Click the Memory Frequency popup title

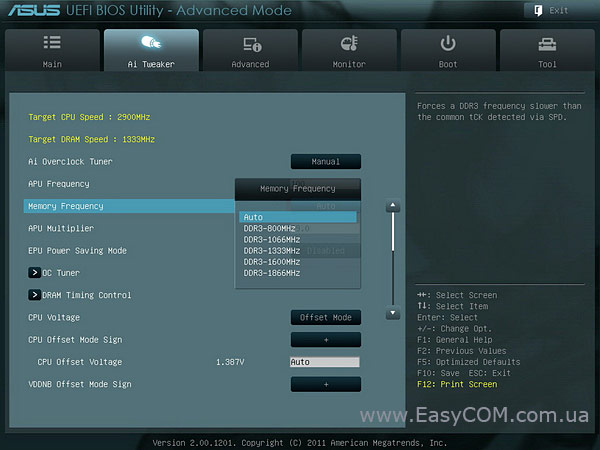(x=298, y=189)
